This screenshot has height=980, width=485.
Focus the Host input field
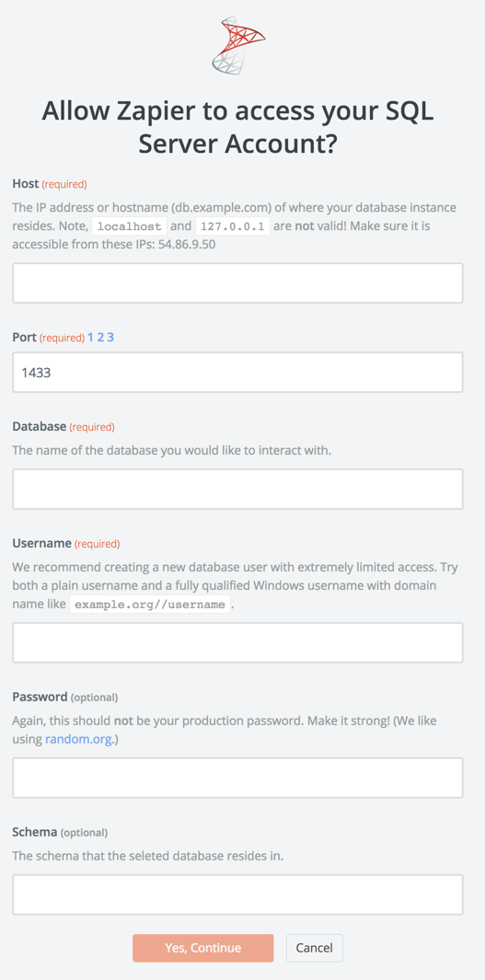coord(237,283)
